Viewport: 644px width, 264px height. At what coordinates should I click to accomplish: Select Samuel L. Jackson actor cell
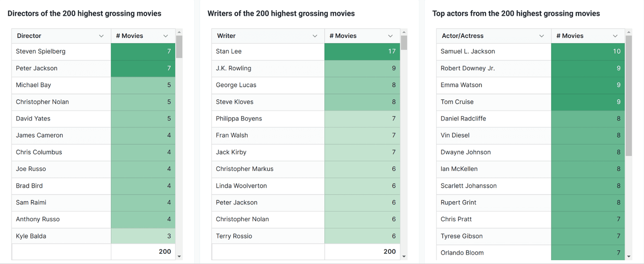click(x=494, y=51)
